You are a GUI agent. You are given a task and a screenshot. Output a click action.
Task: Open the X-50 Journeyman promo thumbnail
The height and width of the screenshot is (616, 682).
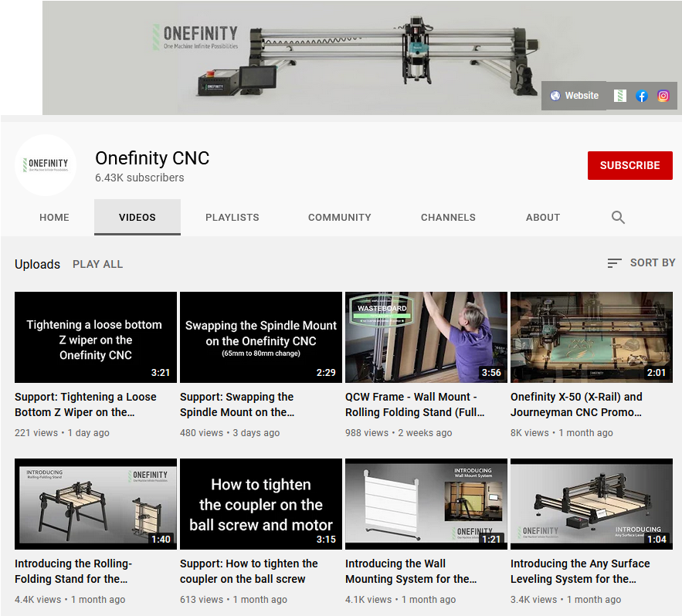(x=592, y=337)
